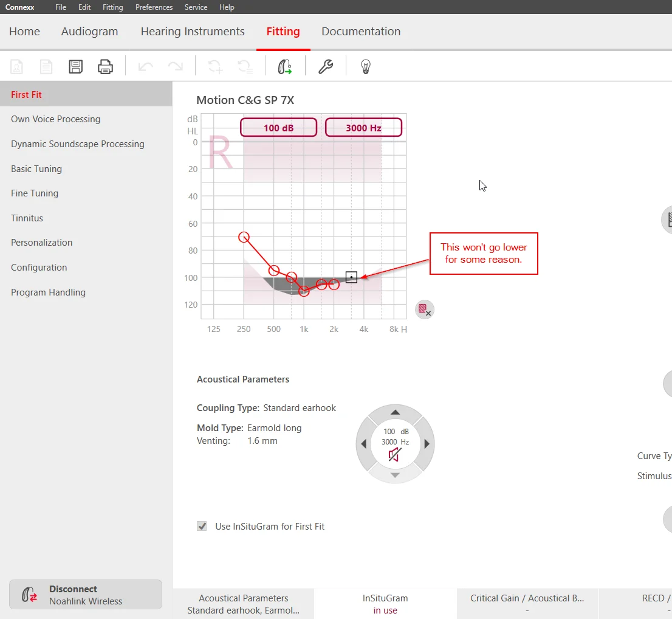The width and height of the screenshot is (672, 619).
Task: Open the Preferences menu
Action: pyautogui.click(x=154, y=7)
